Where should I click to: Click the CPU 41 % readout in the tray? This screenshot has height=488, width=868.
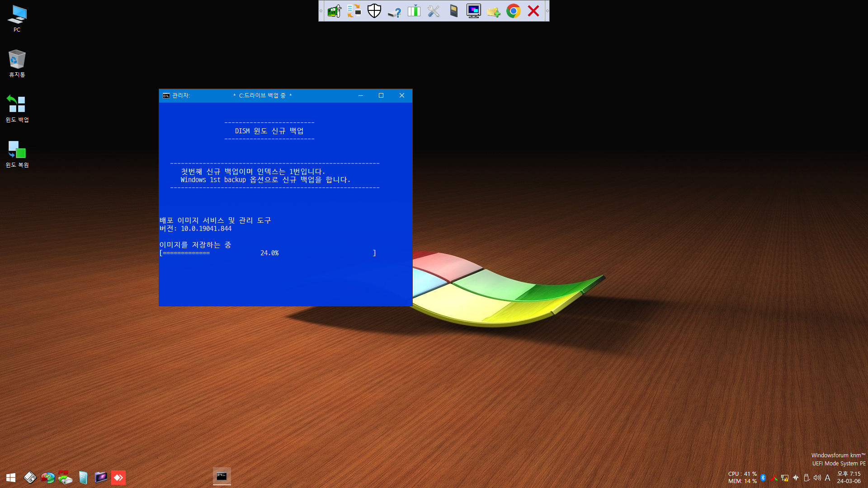(742, 474)
